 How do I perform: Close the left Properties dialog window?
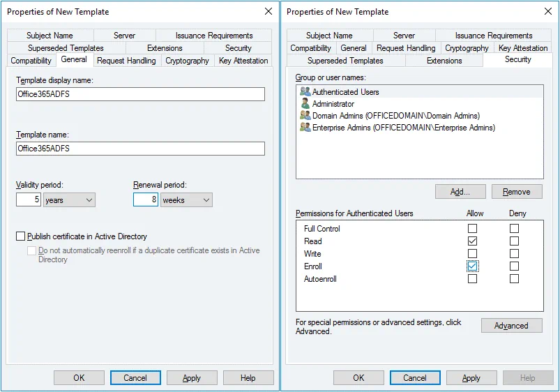click(268, 12)
